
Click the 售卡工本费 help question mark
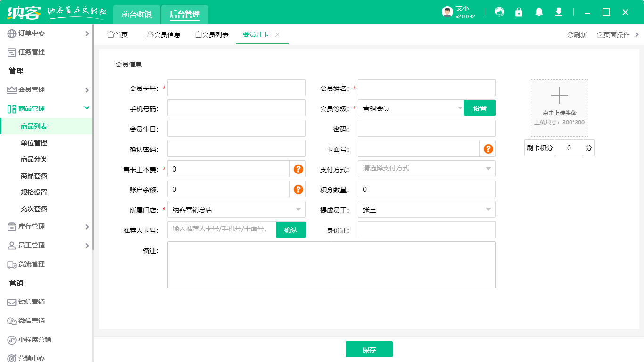pyautogui.click(x=298, y=169)
